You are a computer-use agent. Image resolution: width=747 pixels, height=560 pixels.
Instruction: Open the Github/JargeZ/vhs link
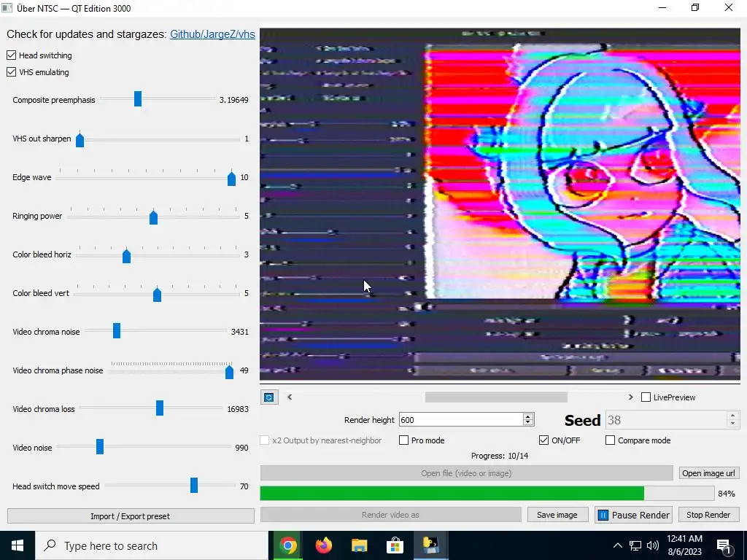tap(212, 34)
